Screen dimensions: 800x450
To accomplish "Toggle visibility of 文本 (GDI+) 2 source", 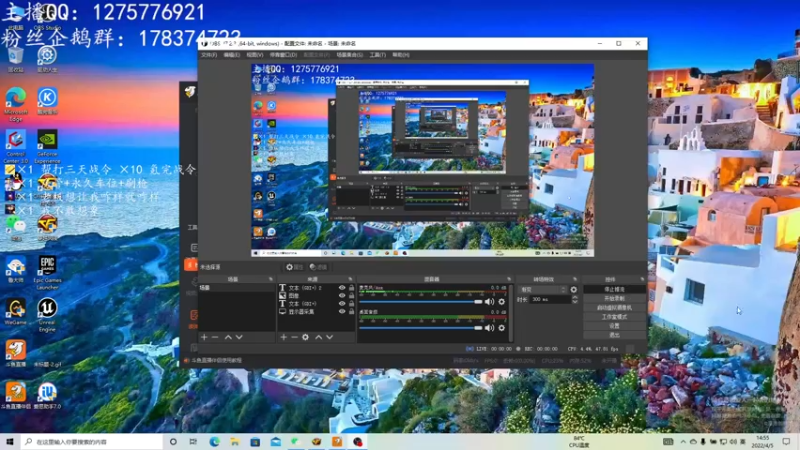I will pos(342,288).
